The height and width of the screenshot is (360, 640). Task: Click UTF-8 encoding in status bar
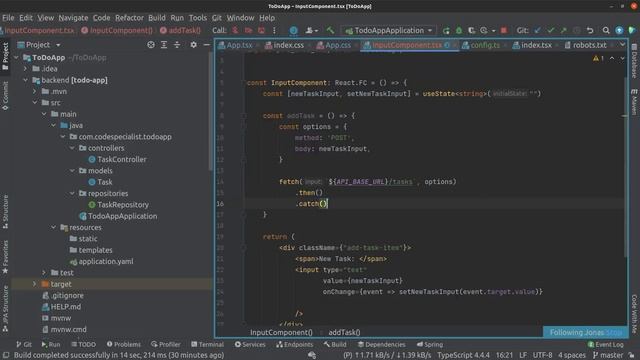[542, 355]
